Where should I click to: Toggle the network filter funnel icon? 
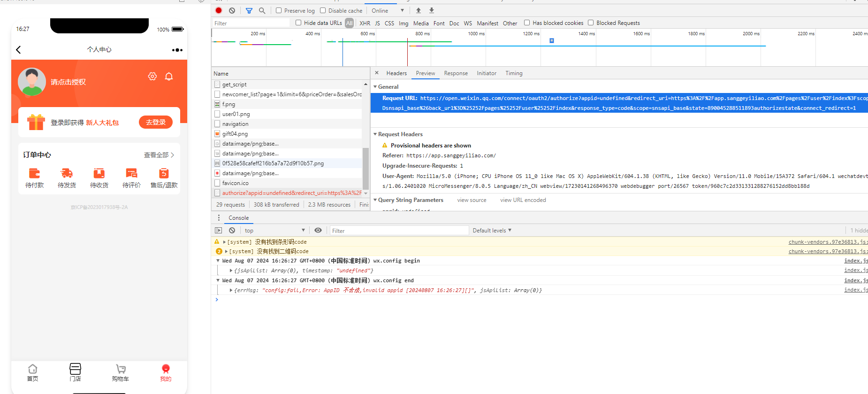point(249,10)
